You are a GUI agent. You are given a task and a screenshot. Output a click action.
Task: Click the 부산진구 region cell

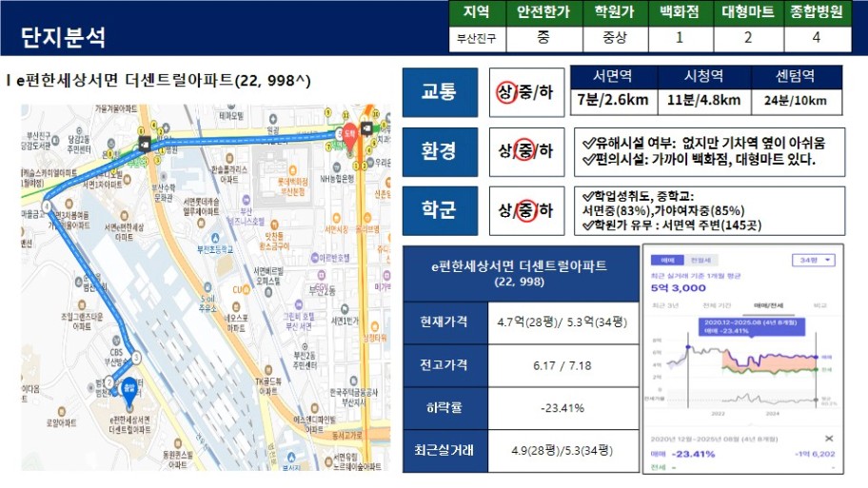pos(477,38)
